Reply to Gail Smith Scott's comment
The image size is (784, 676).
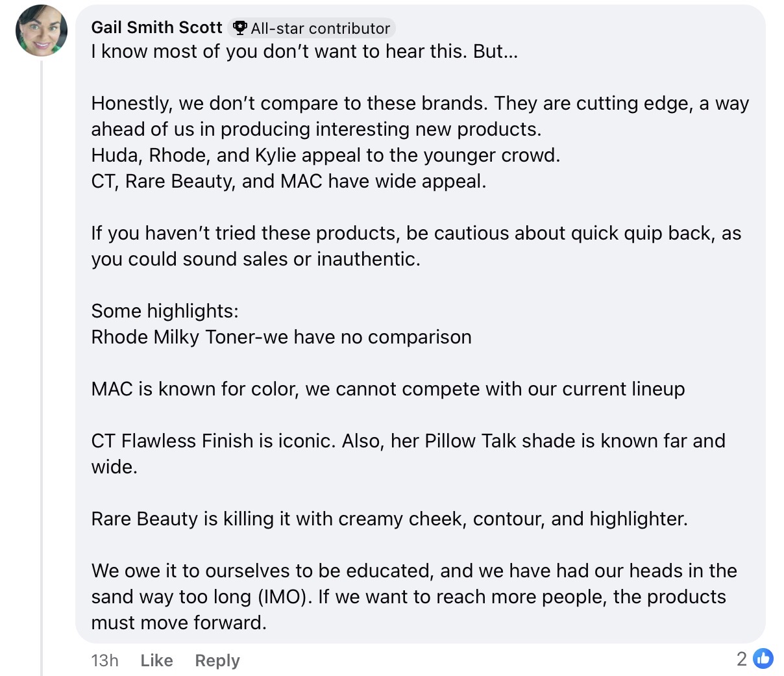217,660
